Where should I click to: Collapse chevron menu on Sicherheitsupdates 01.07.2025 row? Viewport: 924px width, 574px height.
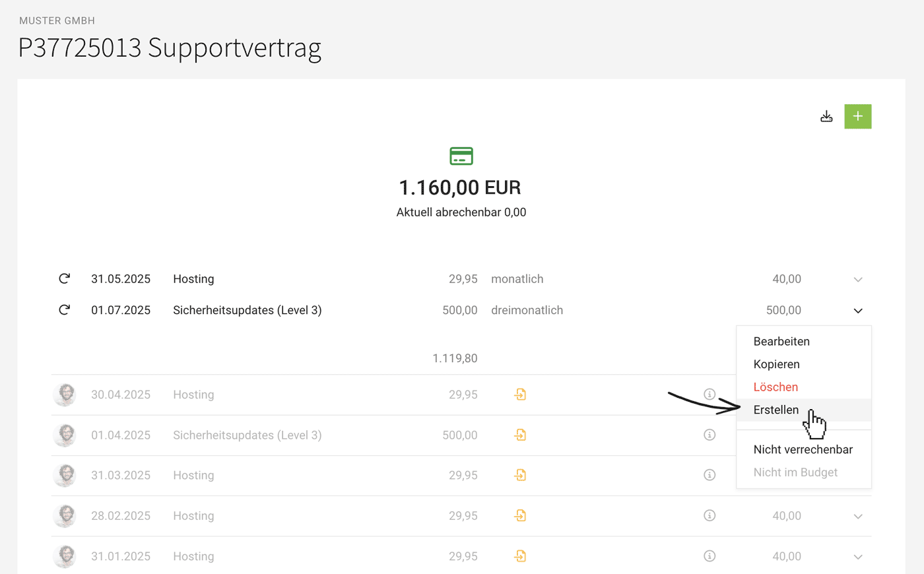[858, 311]
